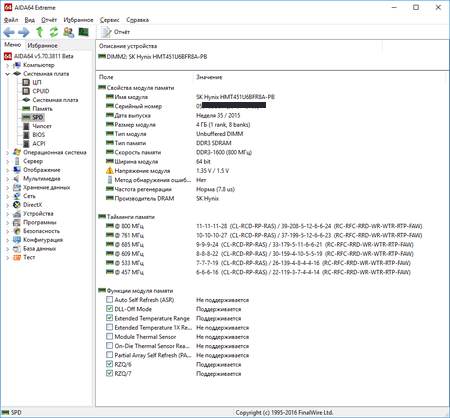Go back with the blue left arrow

[x=9, y=32]
